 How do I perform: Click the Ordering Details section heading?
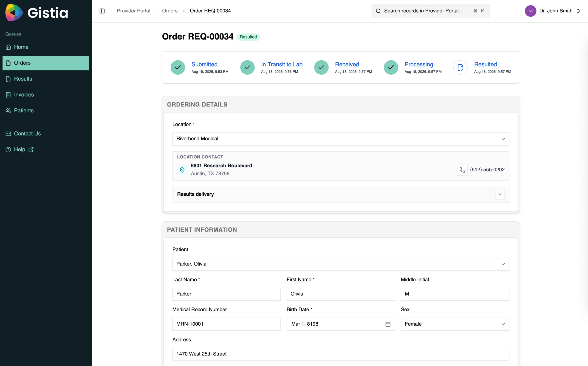(x=197, y=104)
